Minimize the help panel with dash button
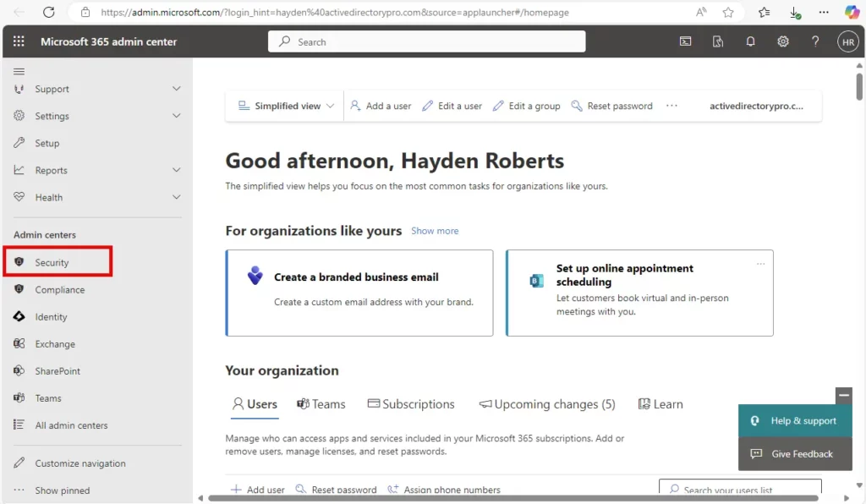This screenshot has width=866, height=504. pos(843,395)
